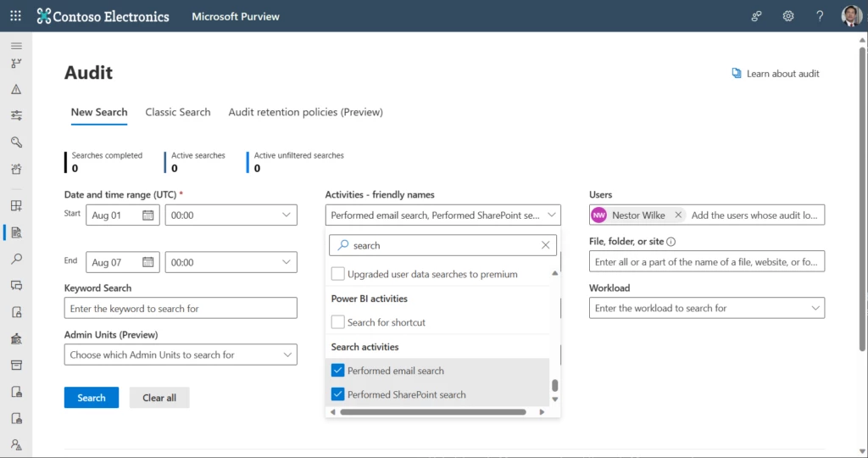The image size is (868, 458).
Task: Click the activities list scroll-up arrow
Action: coord(554,273)
